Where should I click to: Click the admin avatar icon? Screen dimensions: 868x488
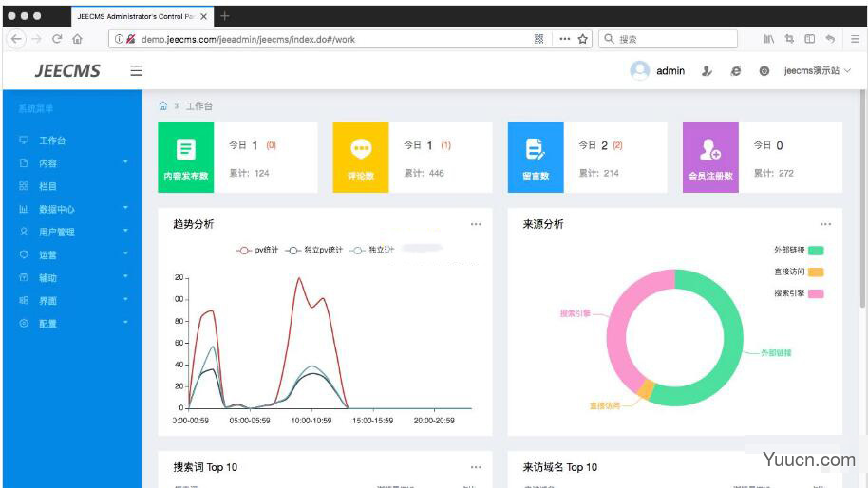point(640,71)
